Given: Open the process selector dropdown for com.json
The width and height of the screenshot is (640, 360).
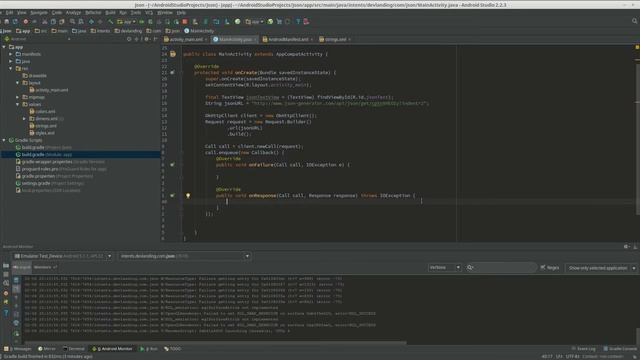Looking at the screenshot, I should point(184,256).
